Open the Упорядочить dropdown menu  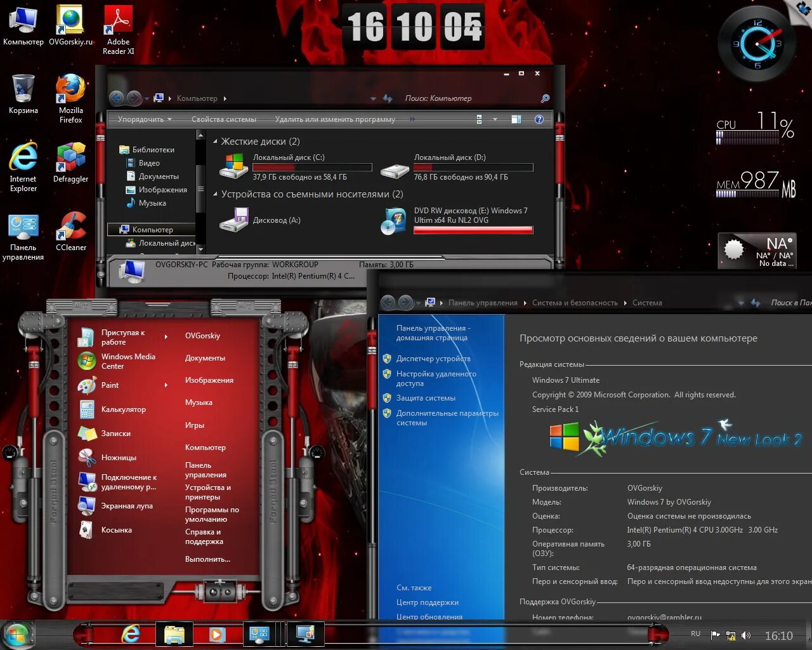tap(145, 119)
